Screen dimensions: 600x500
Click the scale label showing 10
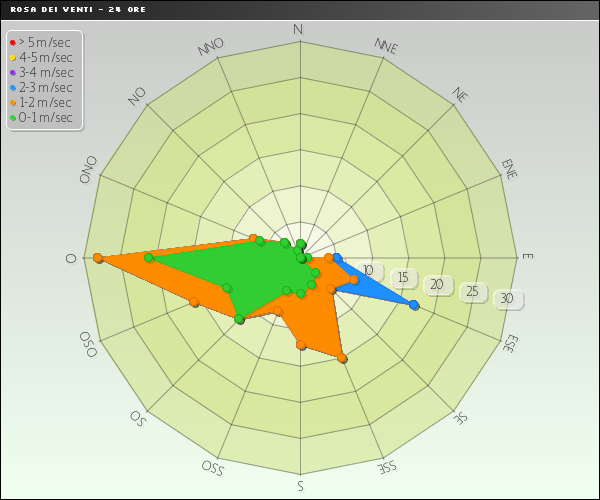pos(368,271)
